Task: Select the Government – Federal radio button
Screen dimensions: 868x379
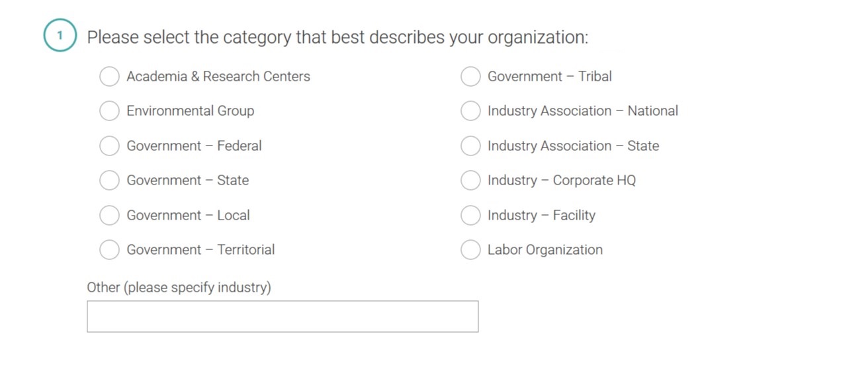Action: click(109, 146)
